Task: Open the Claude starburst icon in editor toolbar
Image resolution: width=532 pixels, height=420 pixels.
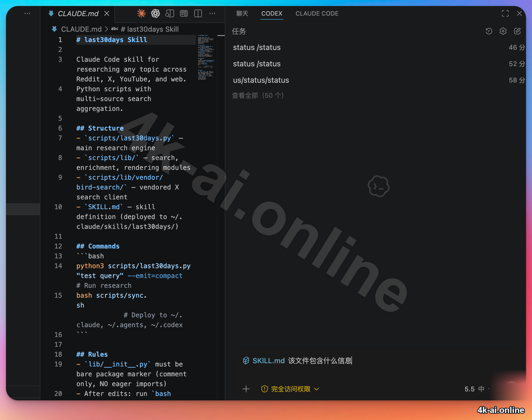Action: [141, 13]
